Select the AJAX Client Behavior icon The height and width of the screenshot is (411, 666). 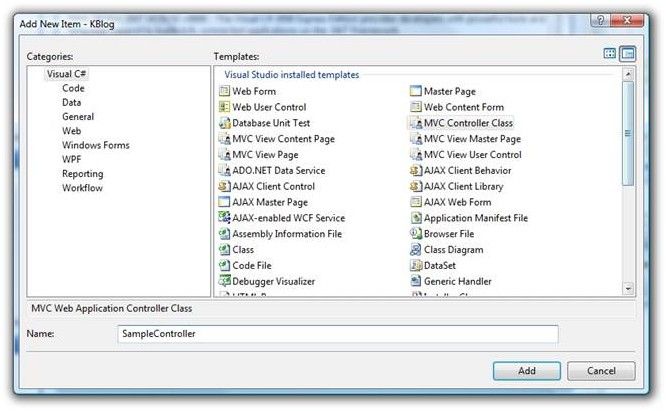coord(416,170)
